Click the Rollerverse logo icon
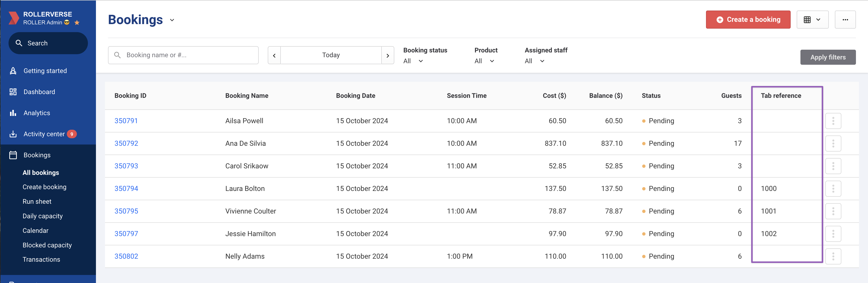Screen dimensions: 868x283 [x=14, y=18]
